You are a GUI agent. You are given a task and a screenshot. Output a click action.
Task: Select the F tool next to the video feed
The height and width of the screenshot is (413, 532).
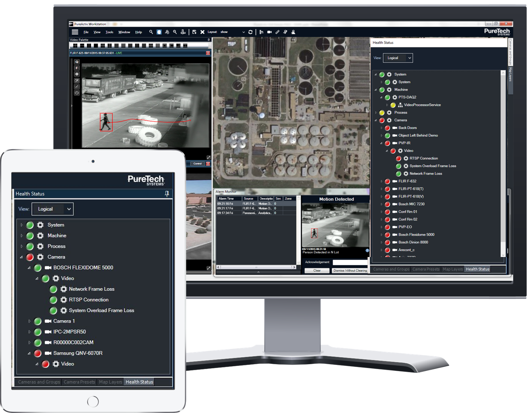click(x=77, y=68)
